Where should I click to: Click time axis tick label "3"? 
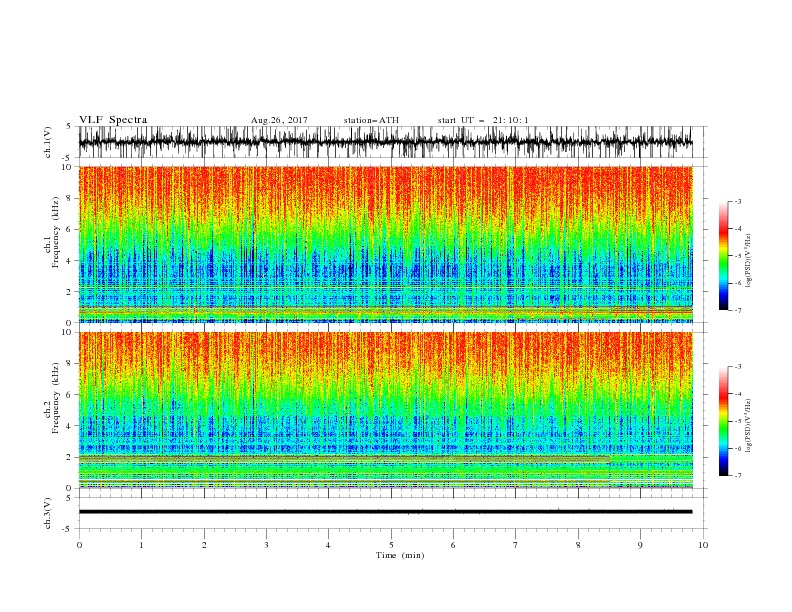(266, 545)
